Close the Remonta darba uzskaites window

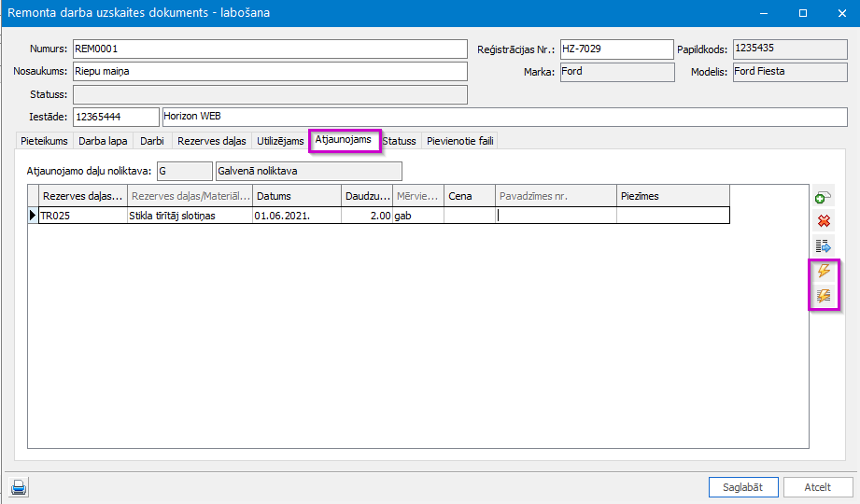[842, 13]
